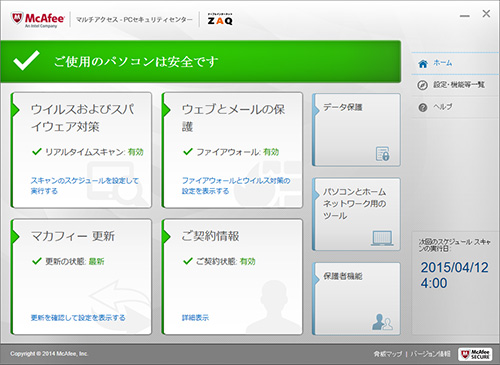Click ファイアウォール: 有効 status text

(x=238, y=152)
